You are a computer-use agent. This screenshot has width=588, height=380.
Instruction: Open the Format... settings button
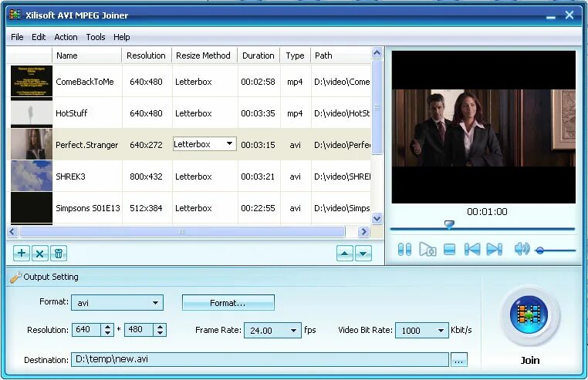[228, 303]
